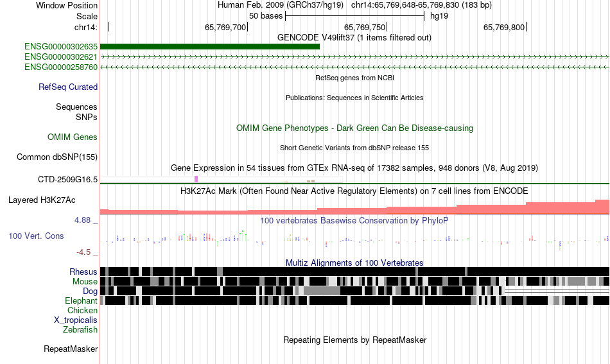Click the 50 bases scale bar
This screenshot has height=364, width=610.
(x=355, y=16)
